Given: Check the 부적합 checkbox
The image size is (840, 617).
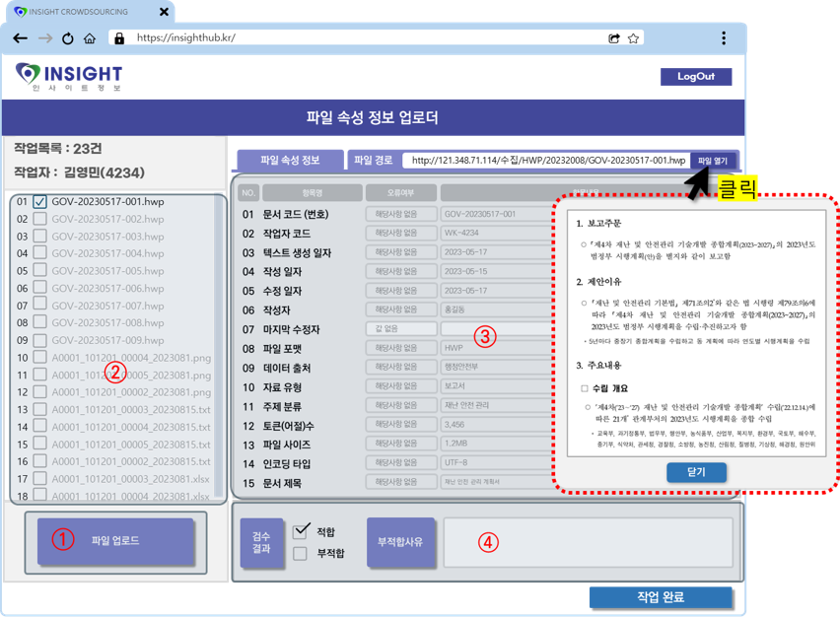Looking at the screenshot, I should tap(300, 553).
